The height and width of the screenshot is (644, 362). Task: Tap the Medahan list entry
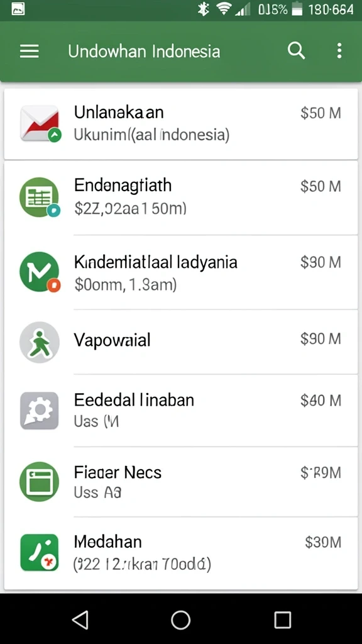click(181, 553)
